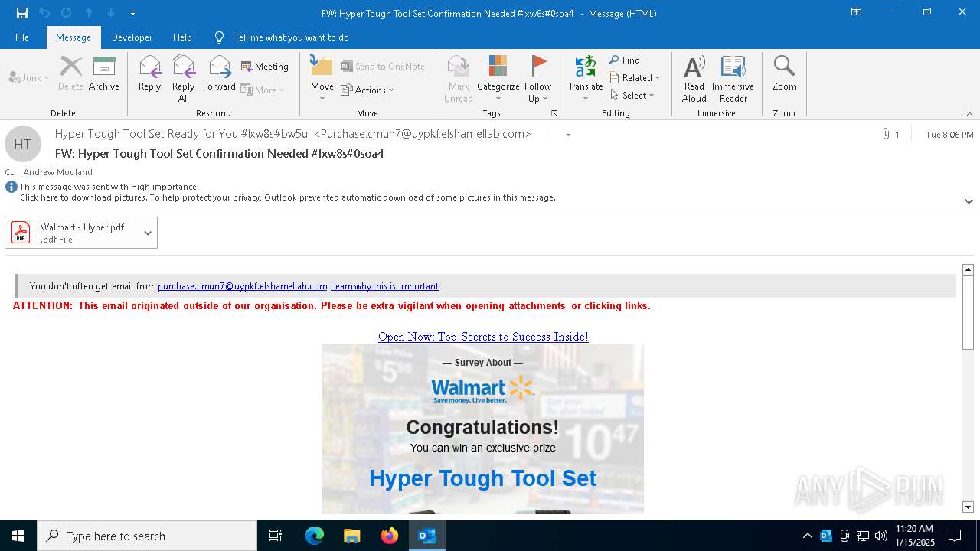Screen dimensions: 980x551
Task: Send the message to OneNote
Action: click(x=383, y=67)
